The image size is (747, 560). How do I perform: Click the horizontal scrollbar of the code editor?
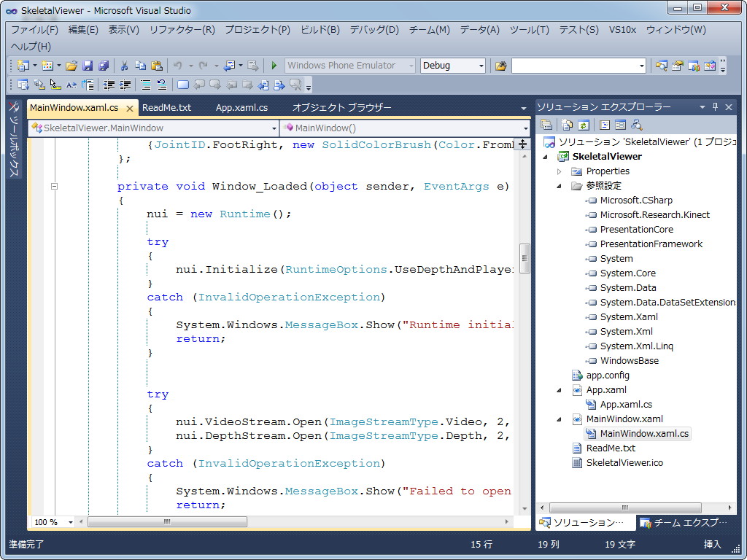[168, 521]
